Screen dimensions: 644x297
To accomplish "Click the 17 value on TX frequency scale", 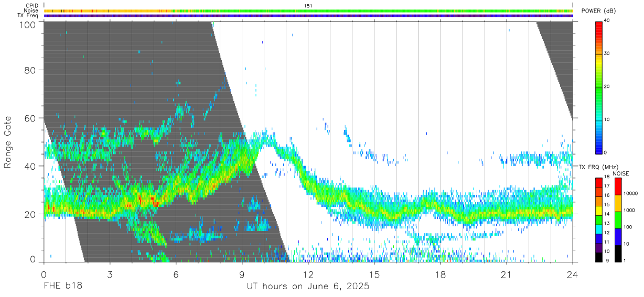I will coord(607,186).
